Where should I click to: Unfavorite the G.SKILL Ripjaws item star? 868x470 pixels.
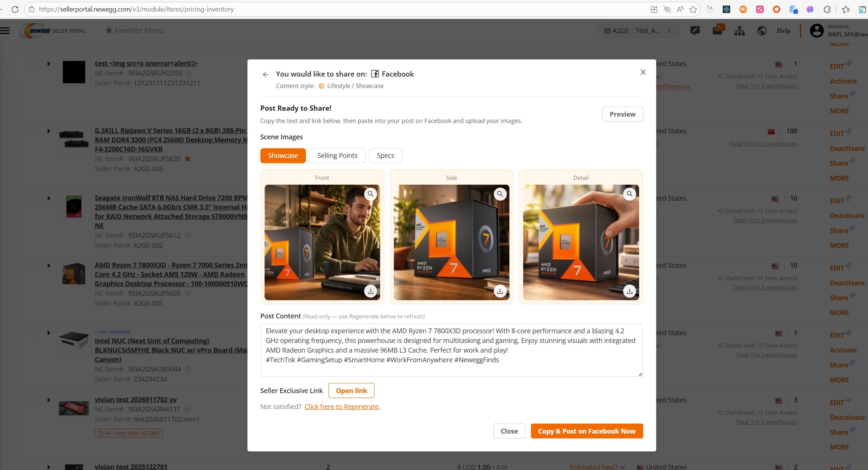(x=188, y=159)
